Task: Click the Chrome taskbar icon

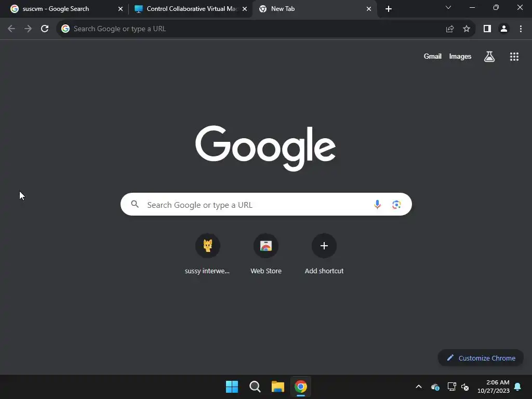Action: coord(301,387)
